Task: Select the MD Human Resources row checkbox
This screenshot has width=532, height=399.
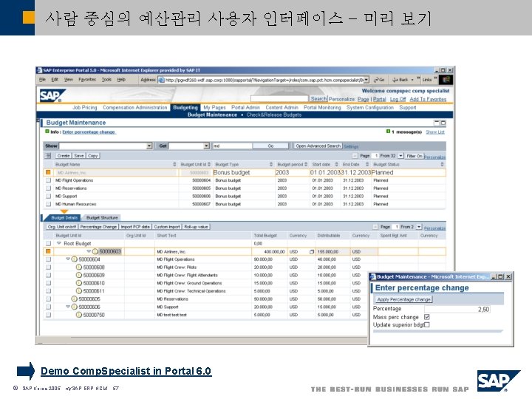Action: [48, 204]
